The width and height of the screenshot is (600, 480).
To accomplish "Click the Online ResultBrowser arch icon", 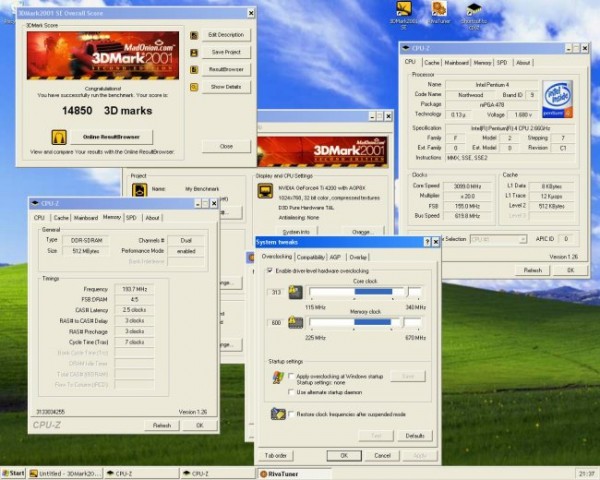I will click(x=59, y=137).
